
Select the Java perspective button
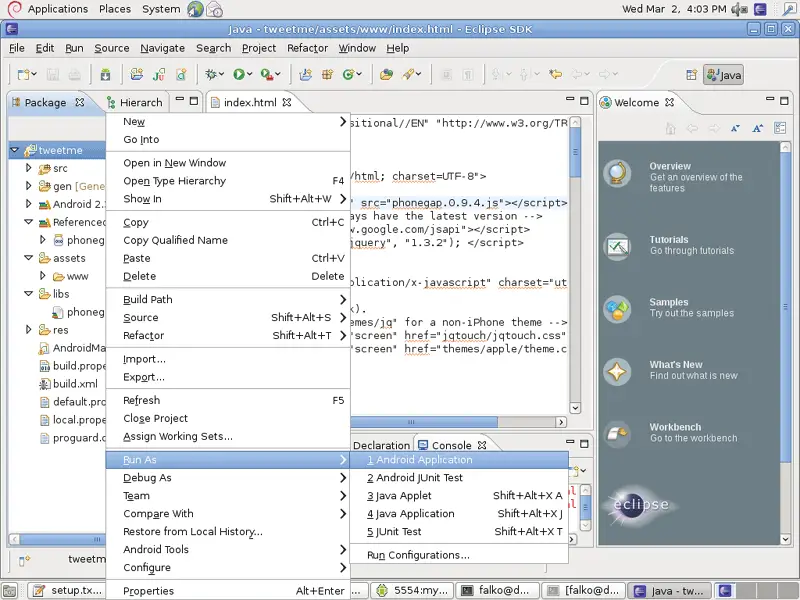(723, 75)
